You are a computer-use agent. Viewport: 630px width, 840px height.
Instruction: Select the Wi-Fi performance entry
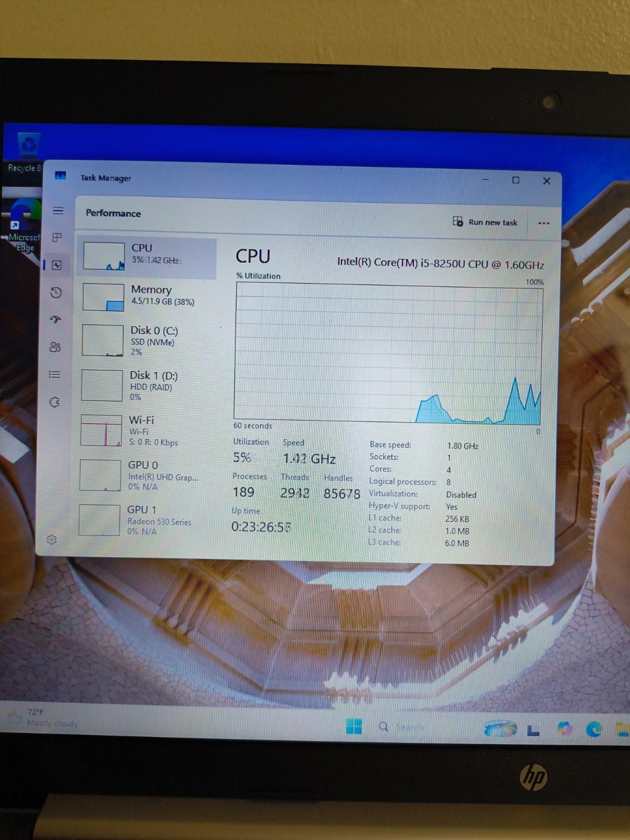[143, 430]
